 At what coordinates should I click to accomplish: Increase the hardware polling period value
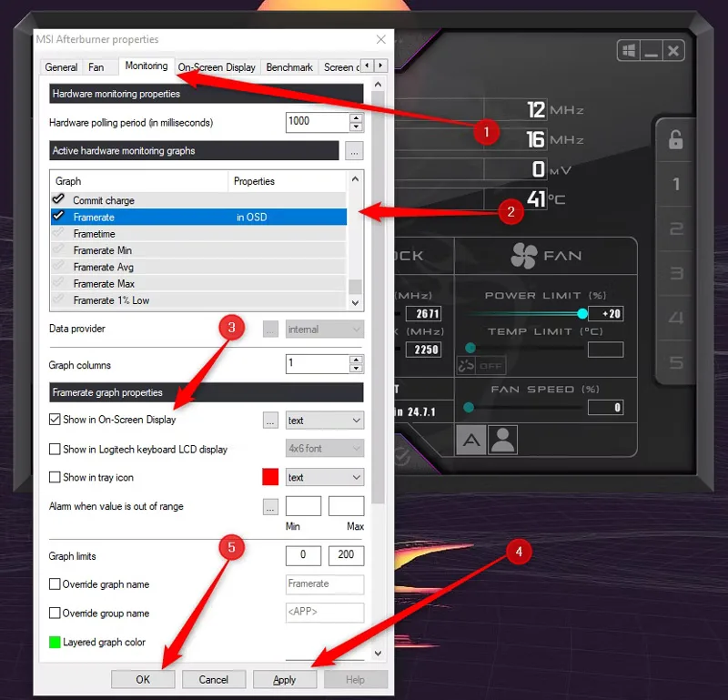point(356,117)
